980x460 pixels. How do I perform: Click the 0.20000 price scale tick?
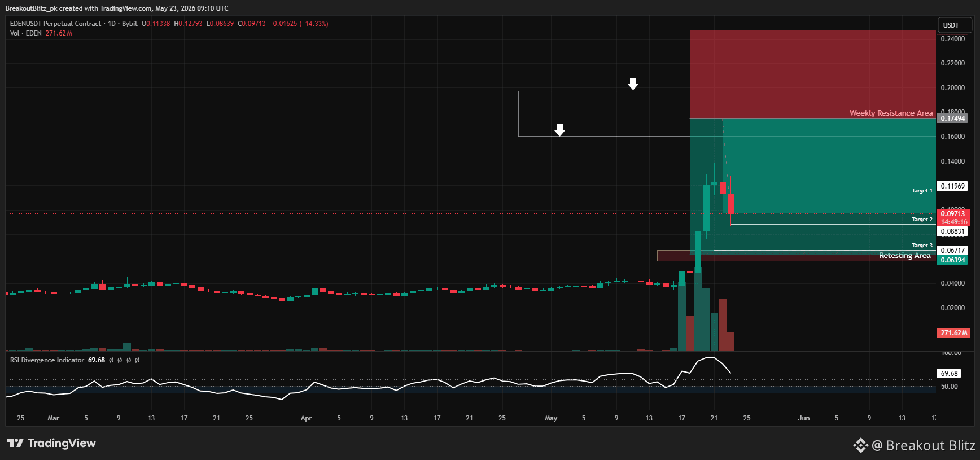click(x=953, y=88)
